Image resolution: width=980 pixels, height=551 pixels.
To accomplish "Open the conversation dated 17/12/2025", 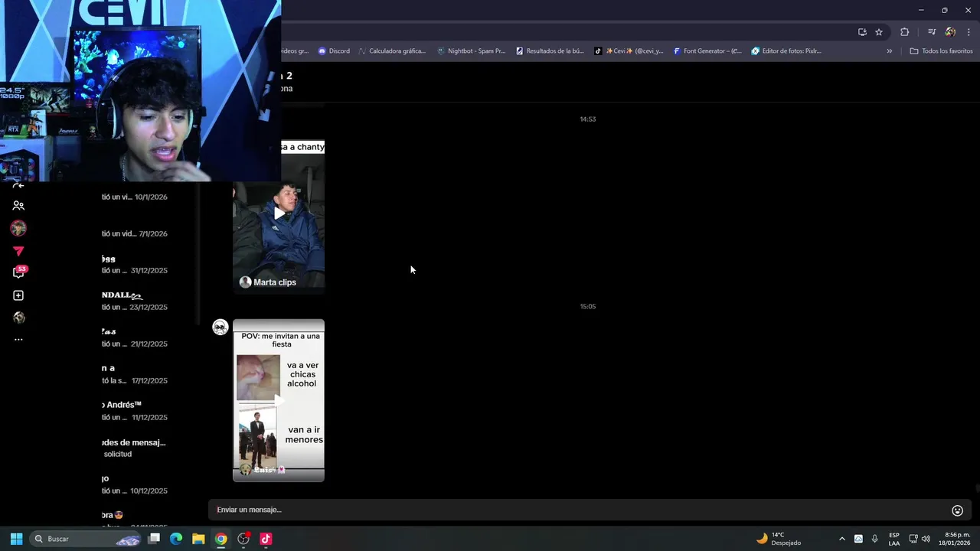I will [135, 375].
